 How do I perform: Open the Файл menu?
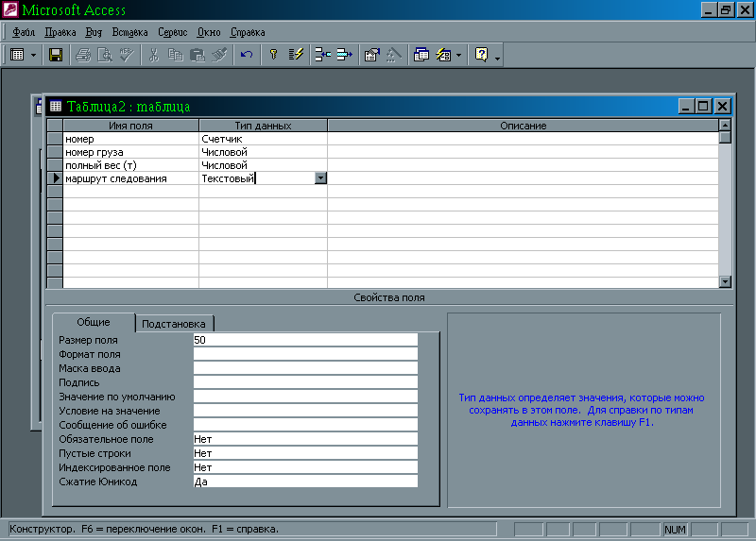[24, 31]
